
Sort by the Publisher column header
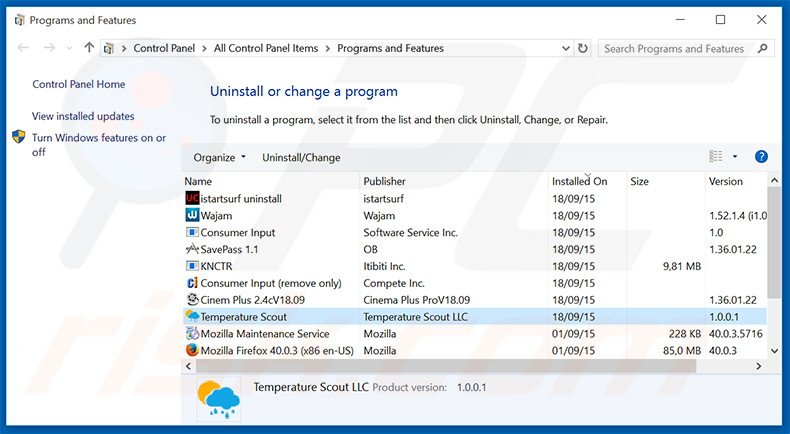tap(384, 181)
